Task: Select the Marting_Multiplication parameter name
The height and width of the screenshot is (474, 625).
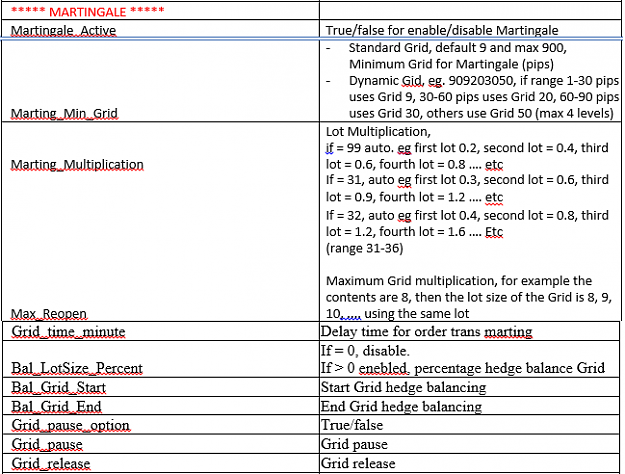Action: pos(77,165)
